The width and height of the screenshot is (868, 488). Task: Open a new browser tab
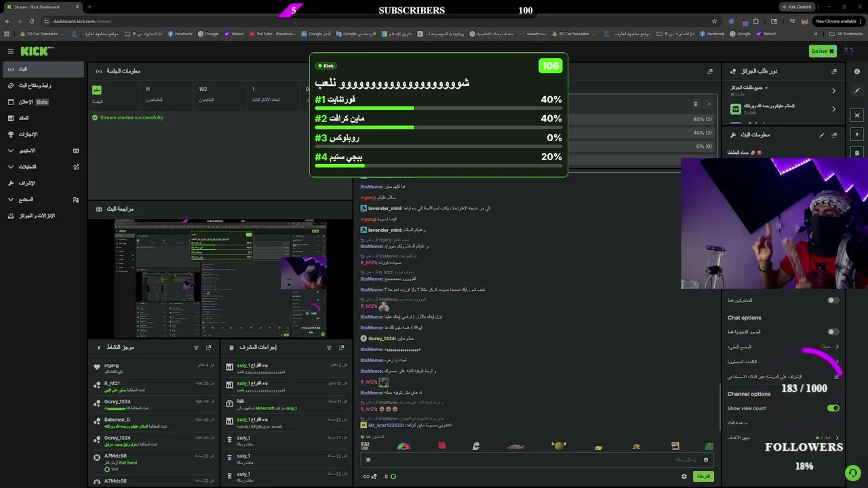[x=90, y=7]
